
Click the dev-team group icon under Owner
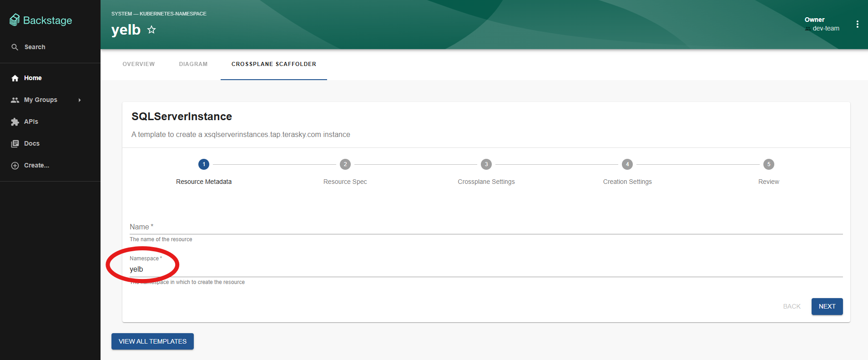(x=807, y=29)
